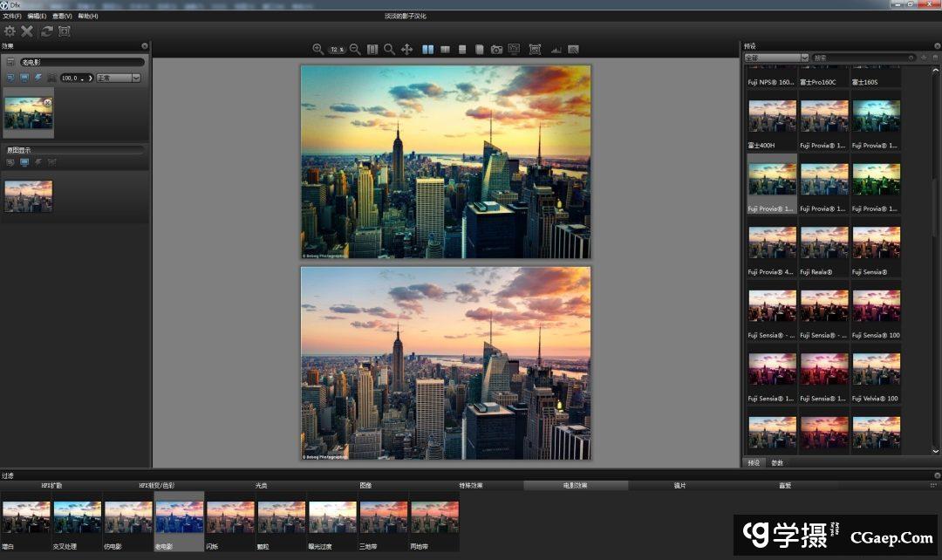Click the zoom in magnifier icon
The image size is (942, 560).
[318, 50]
